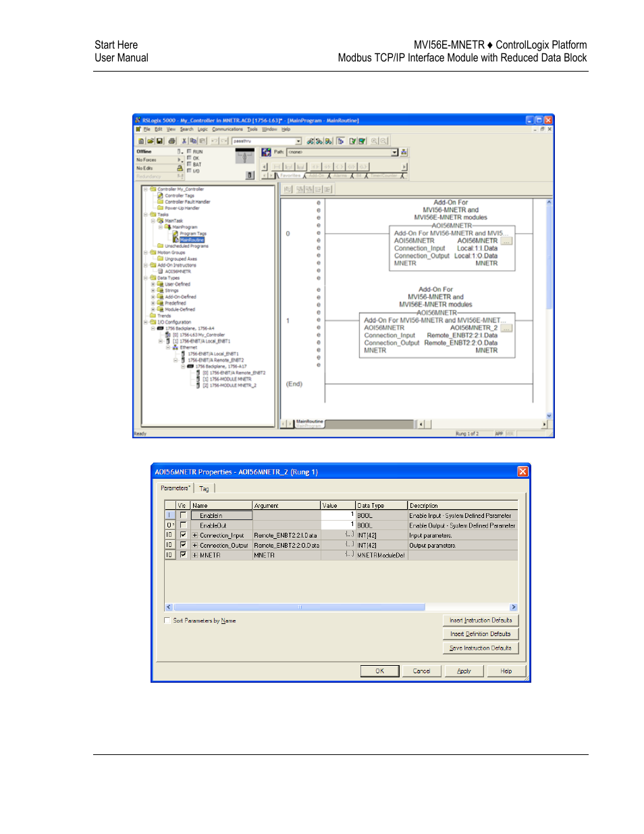The height and width of the screenshot is (834, 644).
Task: Uncheck Vis checkbox for MNETR row
Action: point(183,554)
